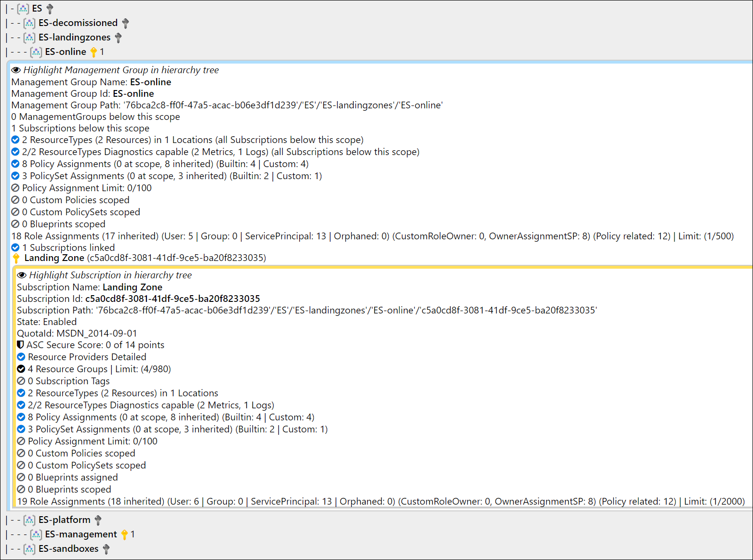The height and width of the screenshot is (560, 753).
Task: Click 'State: Enabled' text
Action: click(47, 322)
